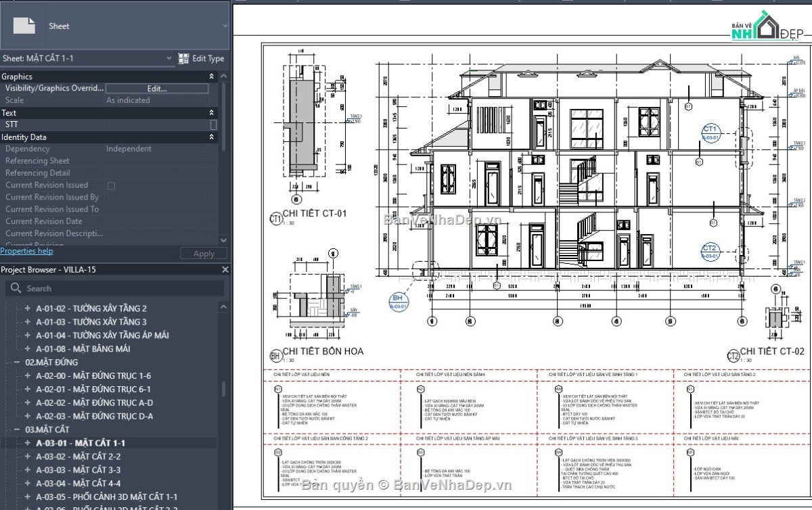This screenshot has height=510, width=812.
Task: Close the Project Browser panel
Action: (225, 269)
